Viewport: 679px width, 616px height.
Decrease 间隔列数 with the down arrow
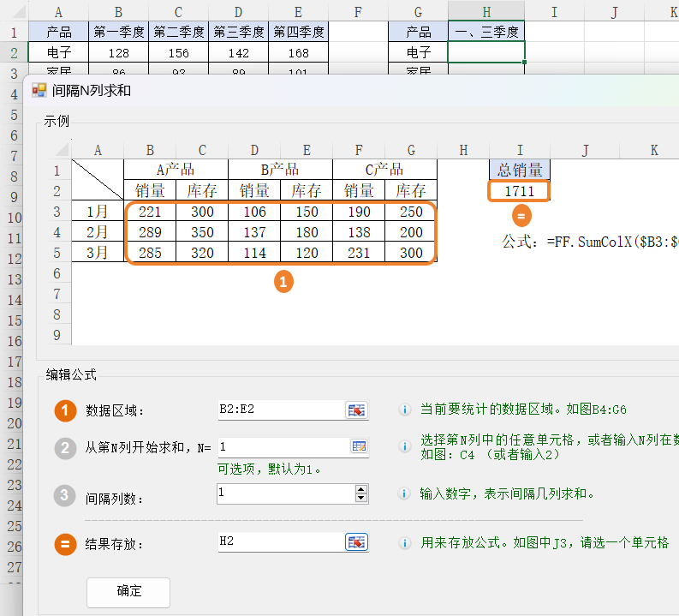coord(360,498)
